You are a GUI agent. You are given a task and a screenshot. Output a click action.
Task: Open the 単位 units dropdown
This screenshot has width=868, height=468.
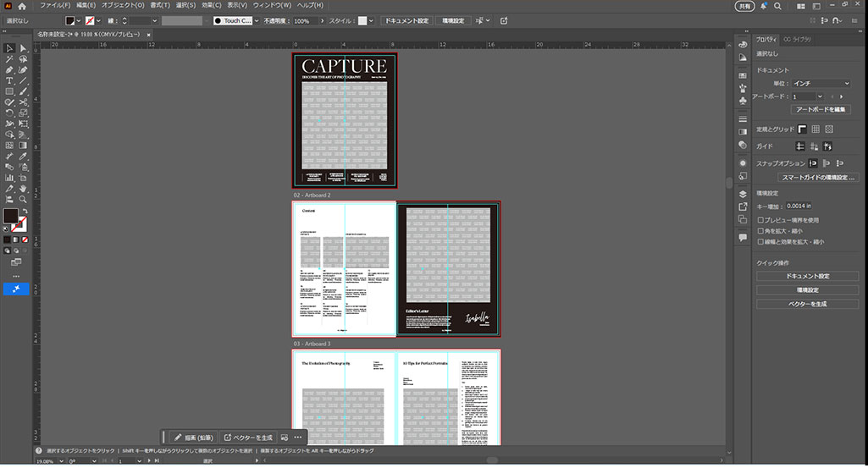point(821,84)
